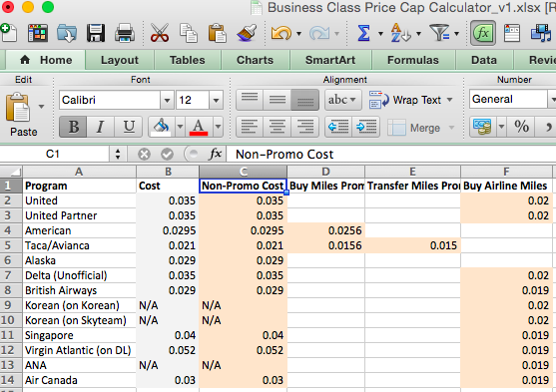Create a new workbook with the New icon
This screenshot has height=392, width=556.
pyautogui.click(x=8, y=33)
